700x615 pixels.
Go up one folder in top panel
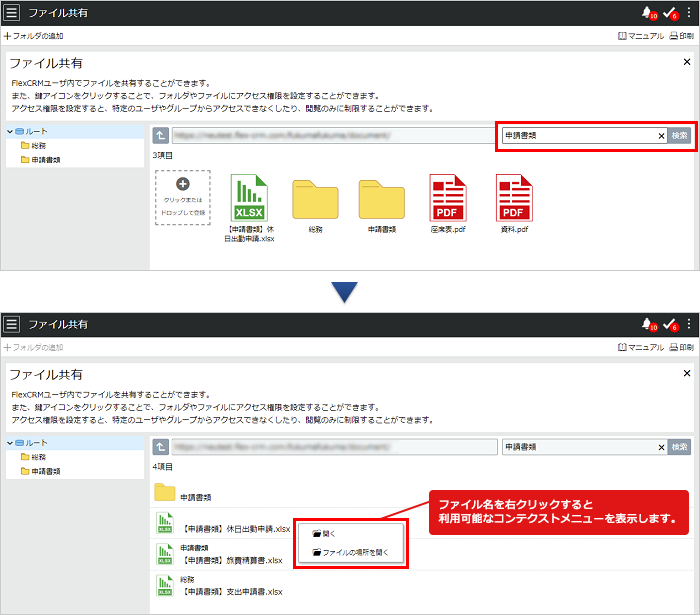point(161,135)
